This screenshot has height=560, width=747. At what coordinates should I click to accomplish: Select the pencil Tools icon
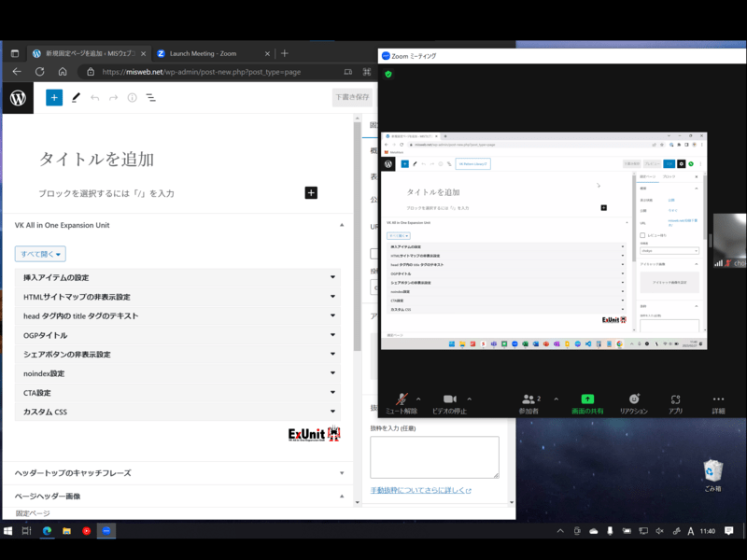(x=76, y=97)
